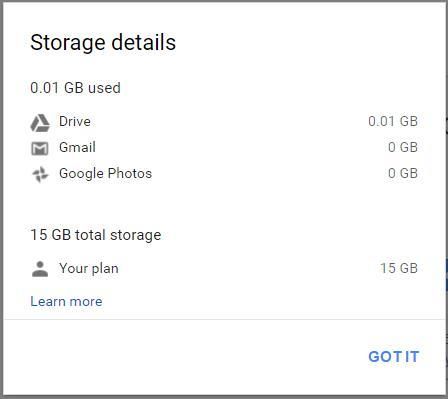Image resolution: width=448 pixels, height=399 pixels.
Task: Click the Google Drive triangle icon
Action: click(x=40, y=123)
